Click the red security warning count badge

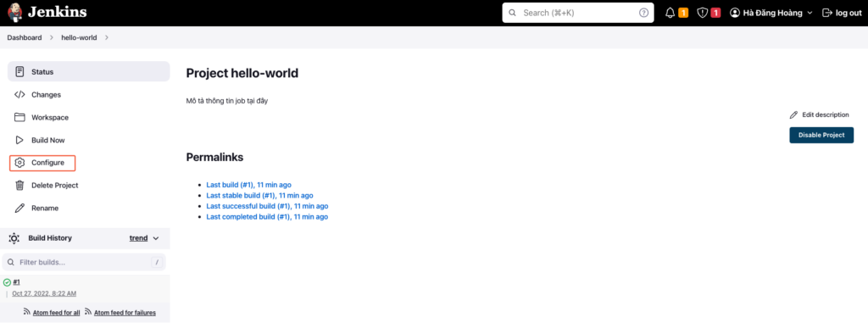715,13
